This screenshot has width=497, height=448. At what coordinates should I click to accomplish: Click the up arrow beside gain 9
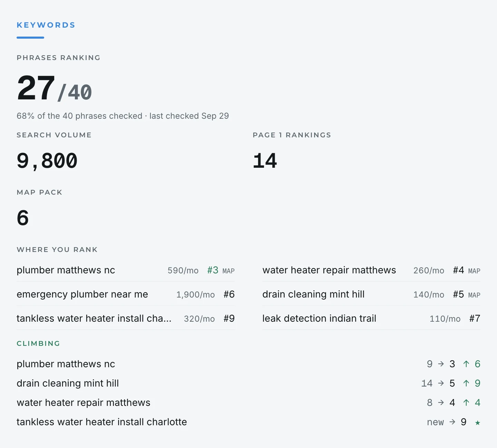click(x=466, y=383)
